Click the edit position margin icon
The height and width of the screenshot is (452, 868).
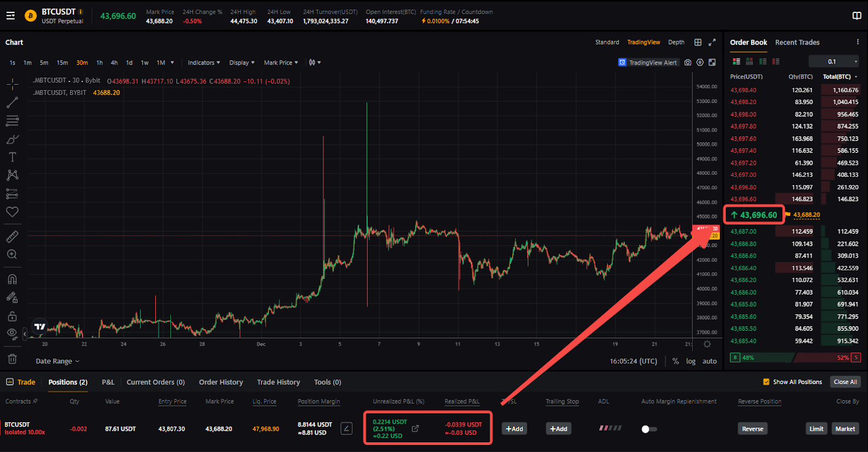[346, 429]
